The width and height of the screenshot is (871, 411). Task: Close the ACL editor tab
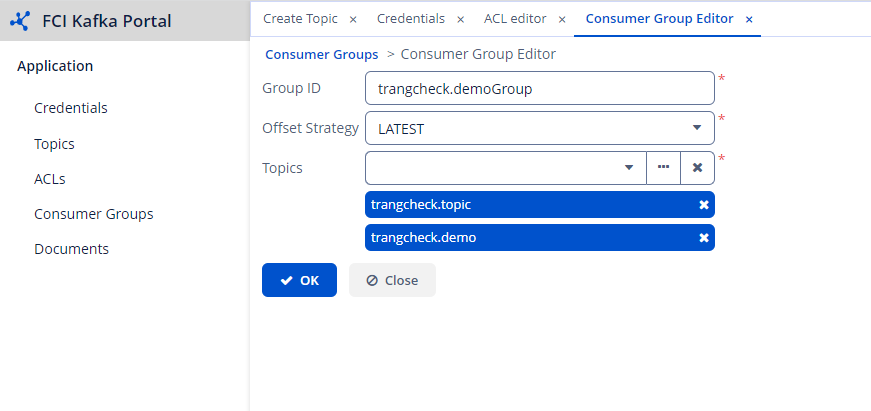(x=561, y=19)
